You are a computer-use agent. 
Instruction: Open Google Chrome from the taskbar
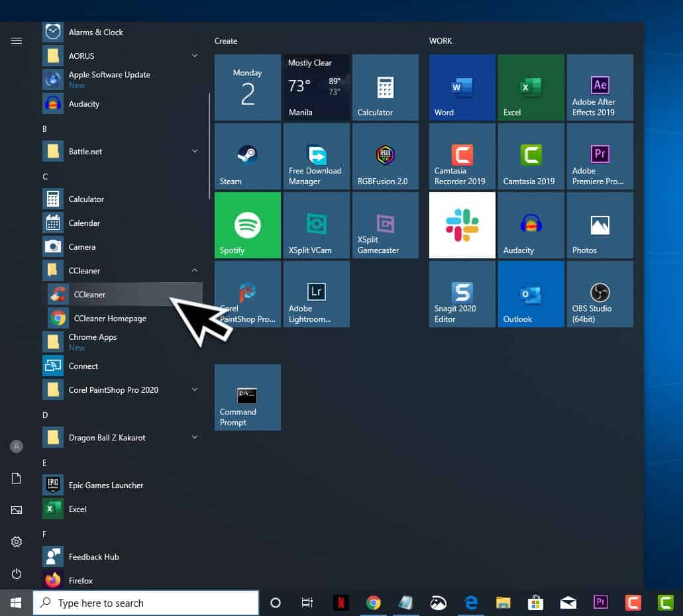373,603
